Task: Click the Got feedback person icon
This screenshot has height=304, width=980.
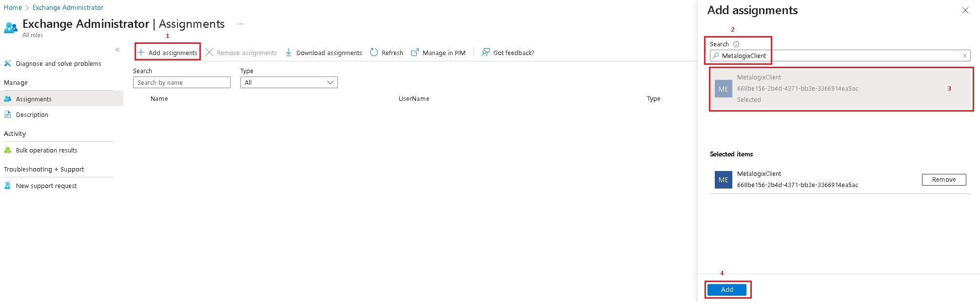Action: (486, 52)
